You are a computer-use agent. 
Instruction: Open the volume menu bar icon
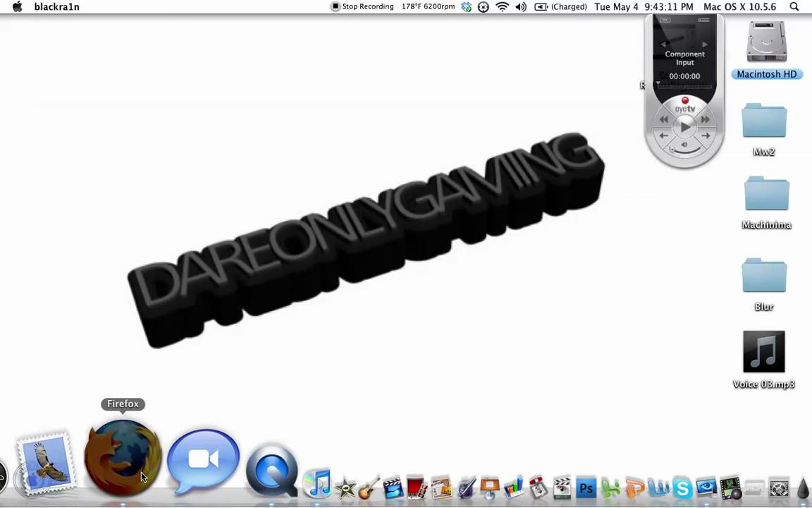click(x=521, y=7)
